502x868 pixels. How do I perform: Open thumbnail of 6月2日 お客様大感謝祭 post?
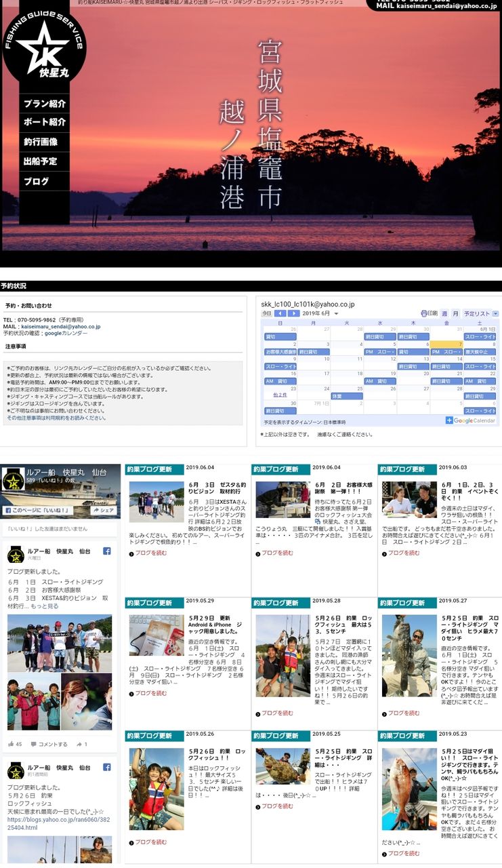pos(283,500)
